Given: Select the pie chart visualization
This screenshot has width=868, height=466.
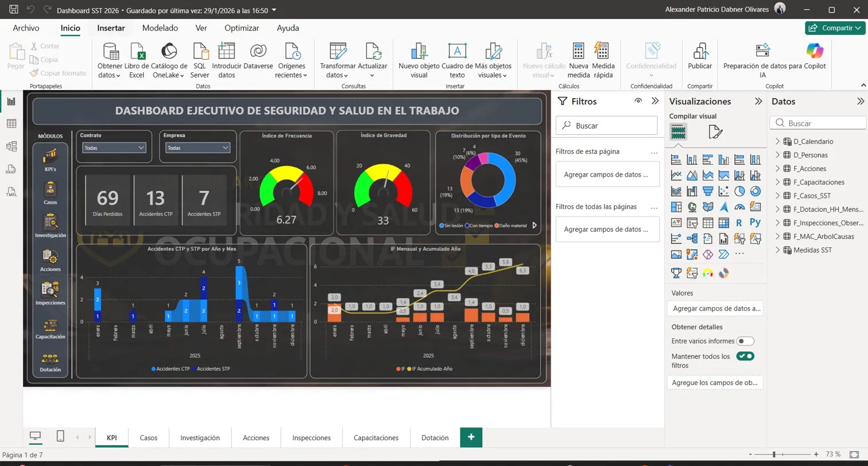Looking at the screenshot, I should point(740,191).
